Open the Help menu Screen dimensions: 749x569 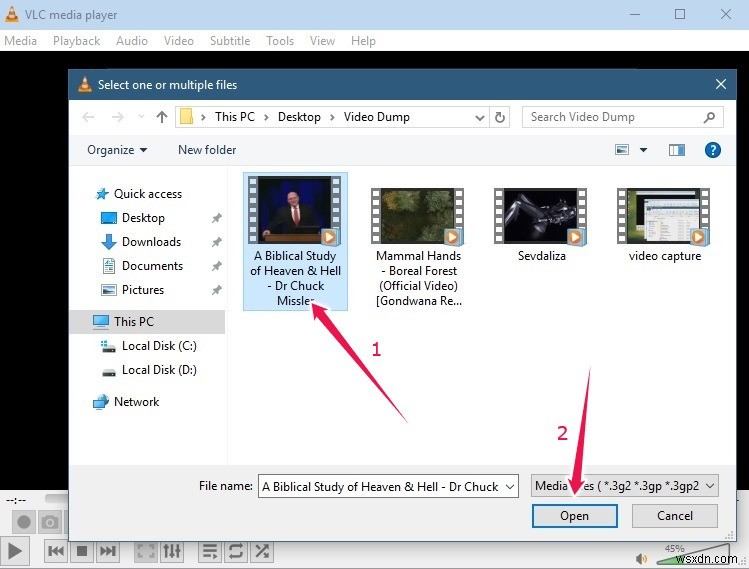coord(363,41)
